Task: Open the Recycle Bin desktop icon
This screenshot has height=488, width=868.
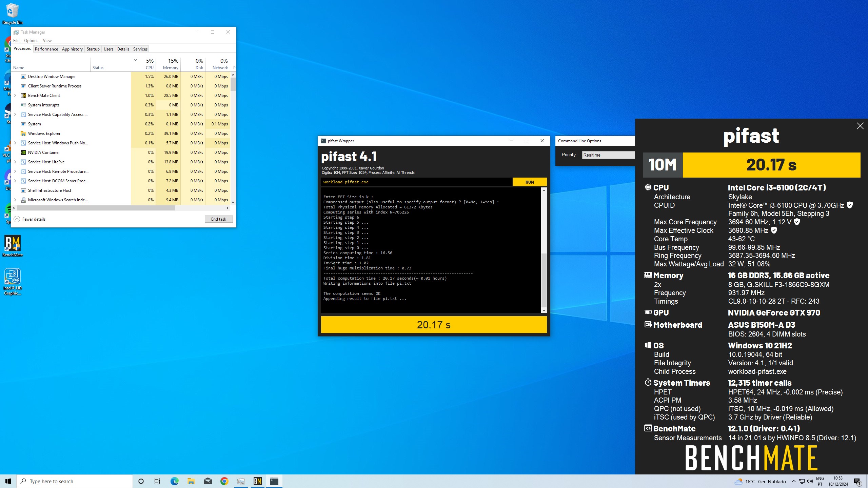Action: click(13, 14)
